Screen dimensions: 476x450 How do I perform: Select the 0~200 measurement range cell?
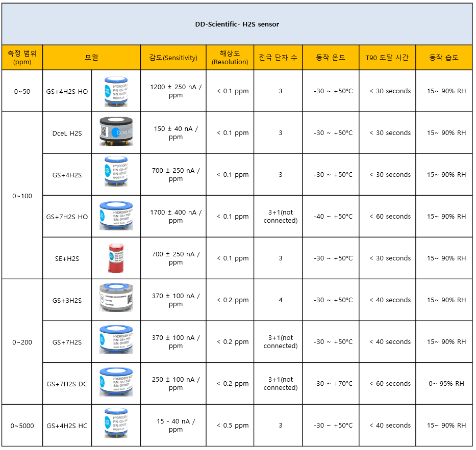click(22, 342)
